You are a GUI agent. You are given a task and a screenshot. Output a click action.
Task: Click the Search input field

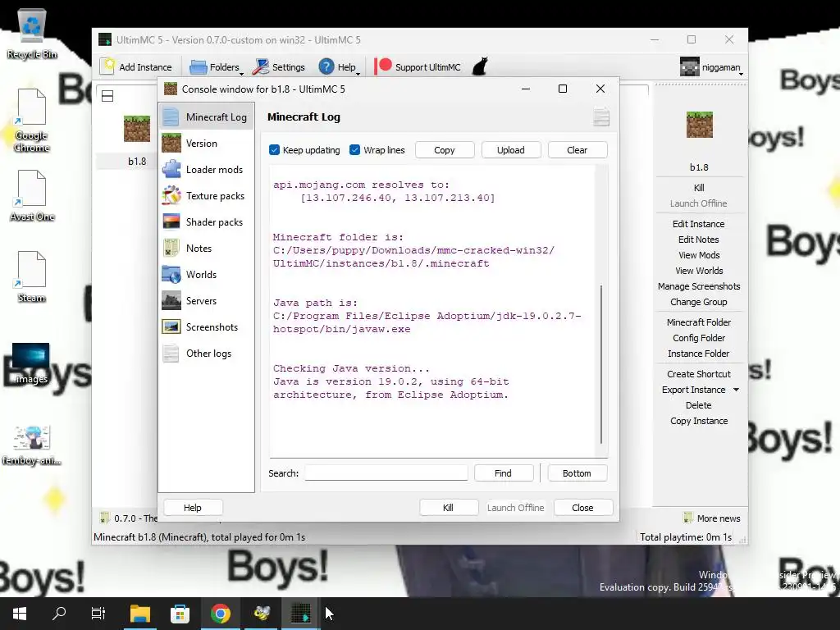tap(386, 473)
